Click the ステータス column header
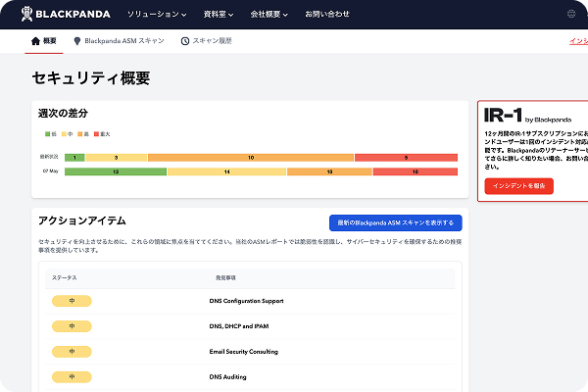Screen dimensions: 588x392 [x=64, y=278]
